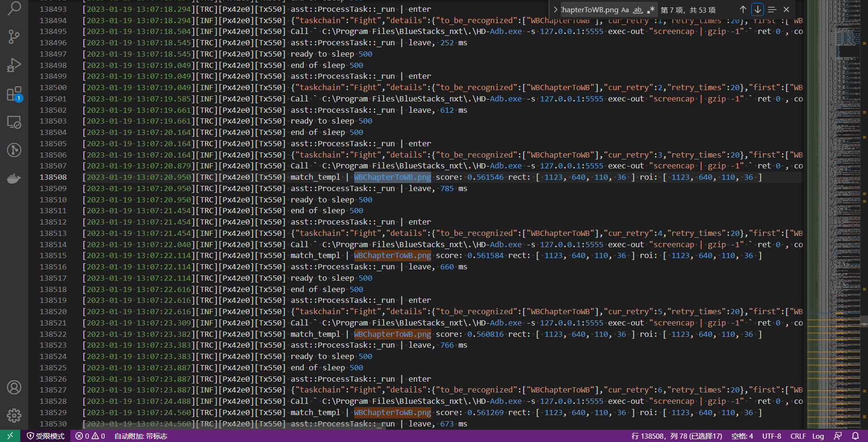Toggle whole word matching in Find
Viewport: 868px width, 442px height.
(638, 9)
